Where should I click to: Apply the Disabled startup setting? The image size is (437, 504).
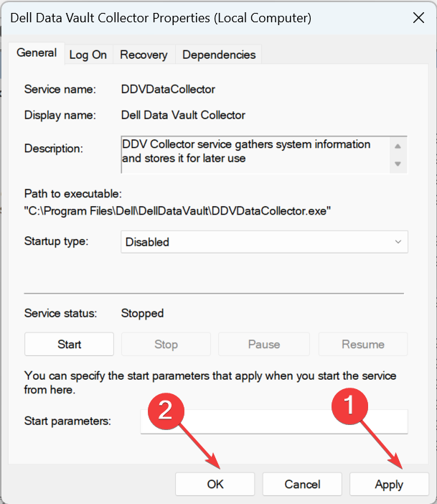click(x=389, y=484)
